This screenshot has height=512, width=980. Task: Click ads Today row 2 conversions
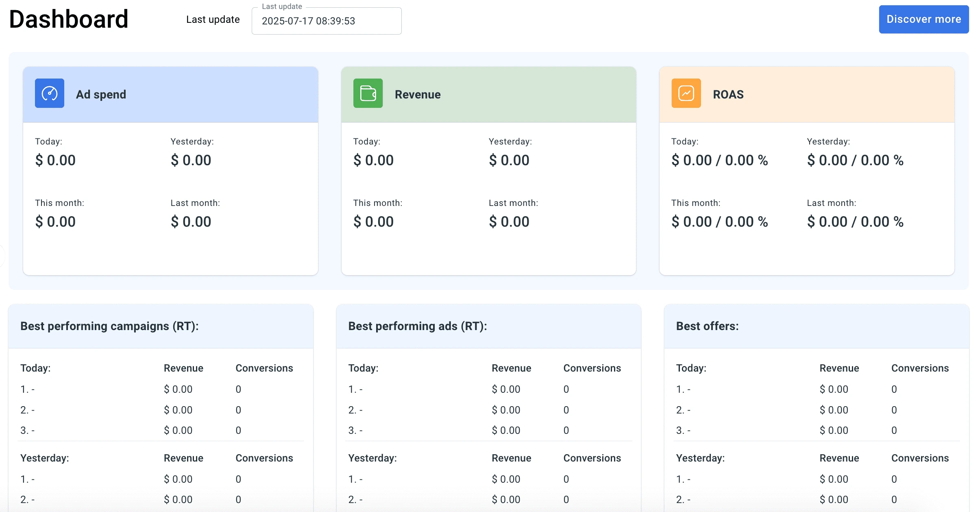[566, 410]
